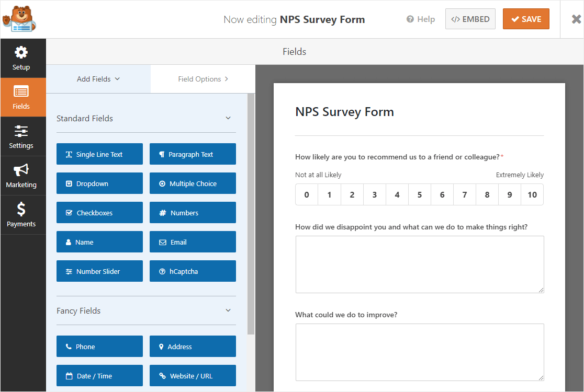Select NPS rating 9
The width and height of the screenshot is (584, 392).
[x=510, y=194]
